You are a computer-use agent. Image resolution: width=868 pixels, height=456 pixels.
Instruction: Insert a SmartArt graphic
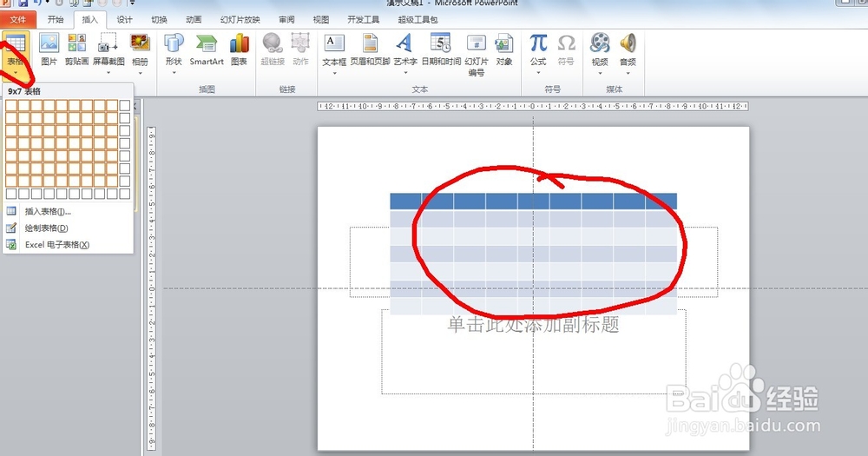(207, 50)
